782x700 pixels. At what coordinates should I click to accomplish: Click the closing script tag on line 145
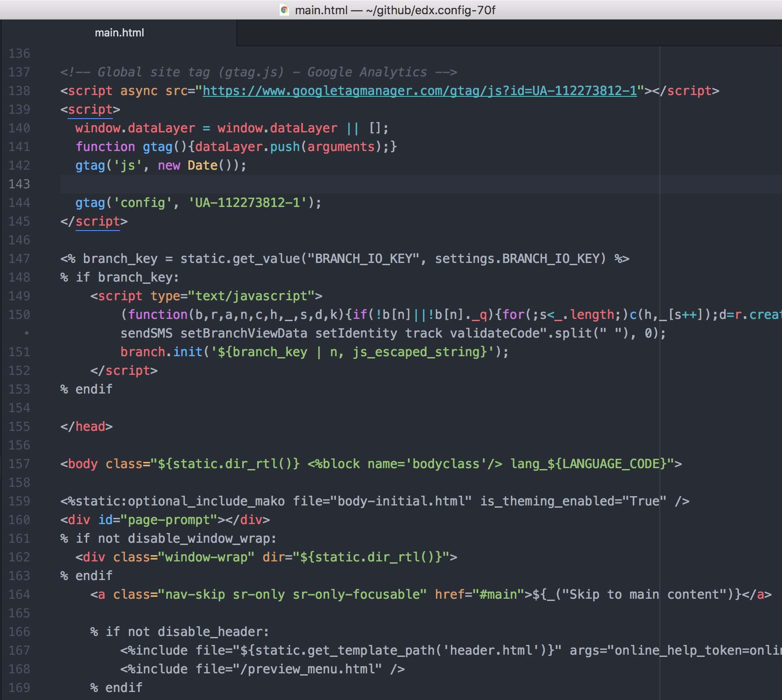(94, 221)
